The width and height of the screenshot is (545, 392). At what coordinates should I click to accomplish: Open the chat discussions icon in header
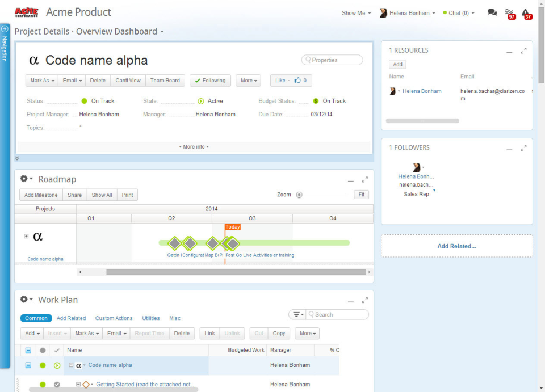click(x=492, y=11)
